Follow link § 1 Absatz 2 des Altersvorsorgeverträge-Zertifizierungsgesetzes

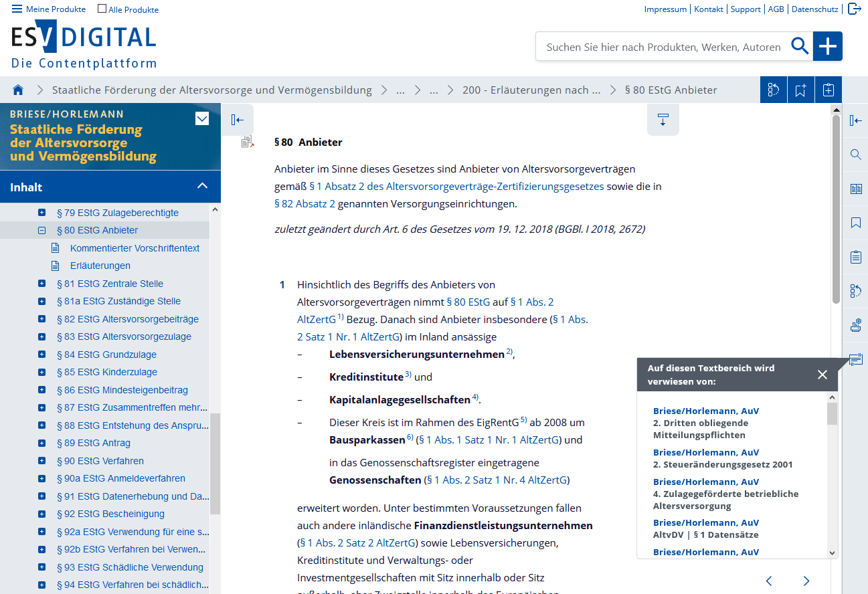pyautogui.click(x=456, y=186)
